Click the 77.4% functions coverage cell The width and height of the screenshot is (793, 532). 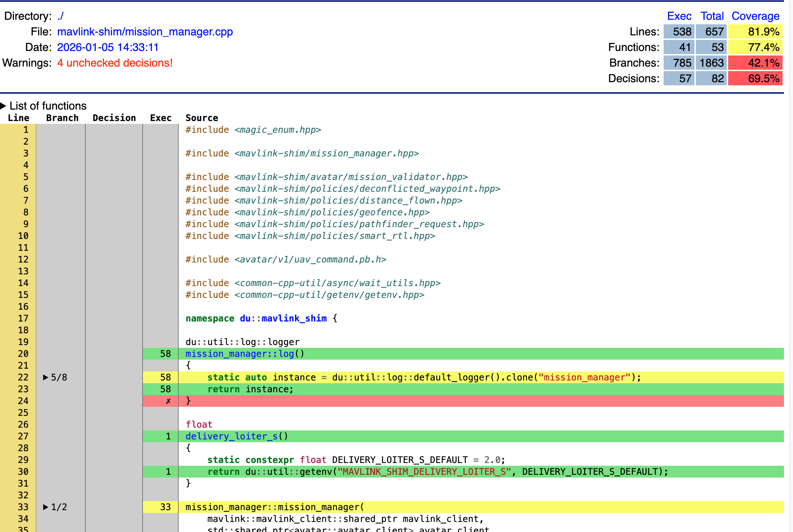tap(755, 47)
